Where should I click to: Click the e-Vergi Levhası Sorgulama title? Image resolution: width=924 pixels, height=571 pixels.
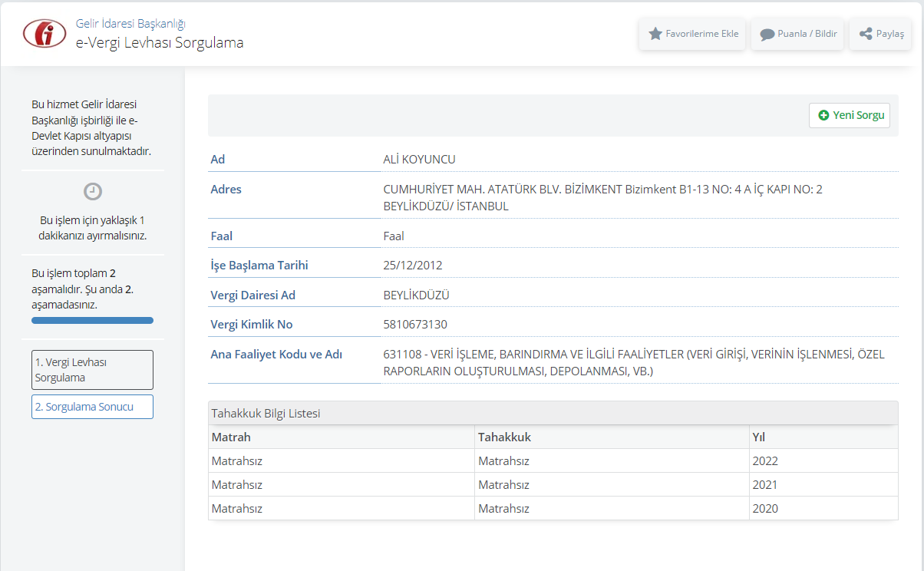[160, 43]
